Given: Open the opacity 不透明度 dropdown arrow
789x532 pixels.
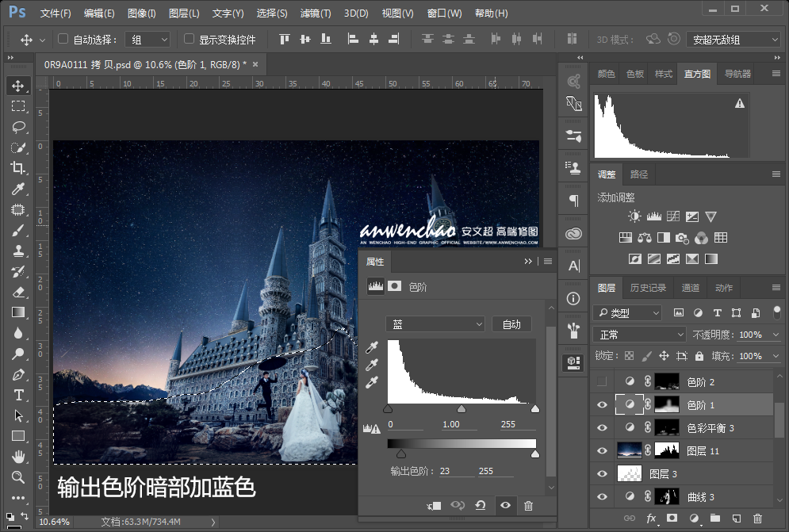Looking at the screenshot, I should [776, 335].
